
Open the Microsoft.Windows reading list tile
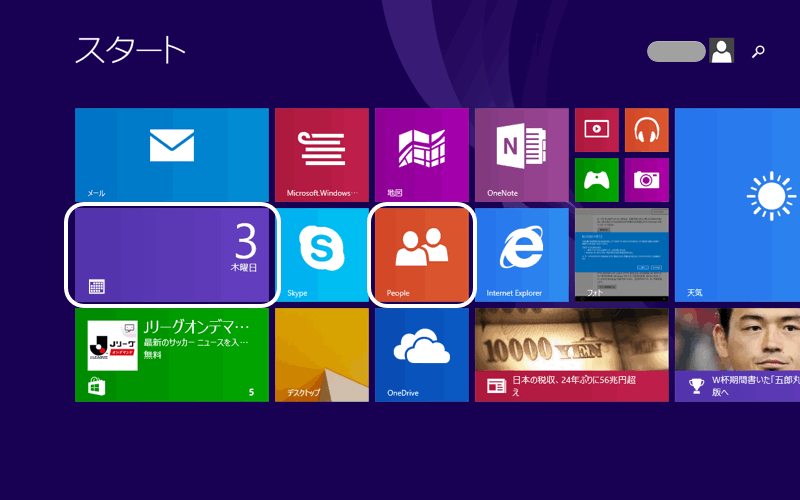321,155
